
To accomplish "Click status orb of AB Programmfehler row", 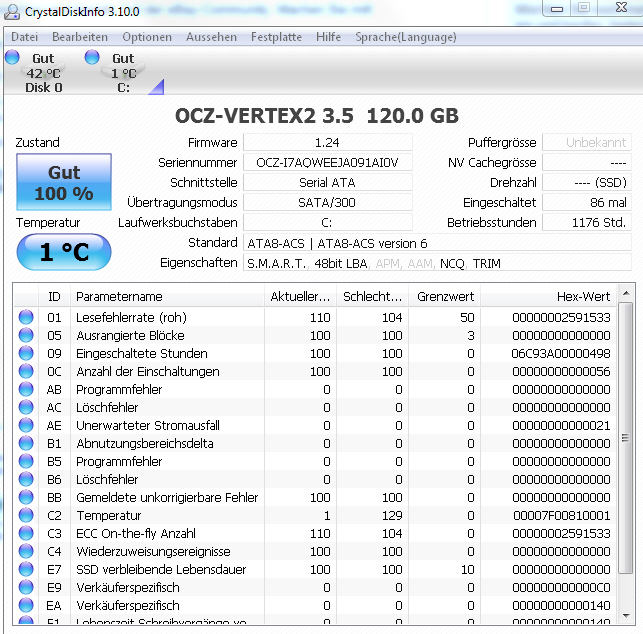I will click(26, 389).
